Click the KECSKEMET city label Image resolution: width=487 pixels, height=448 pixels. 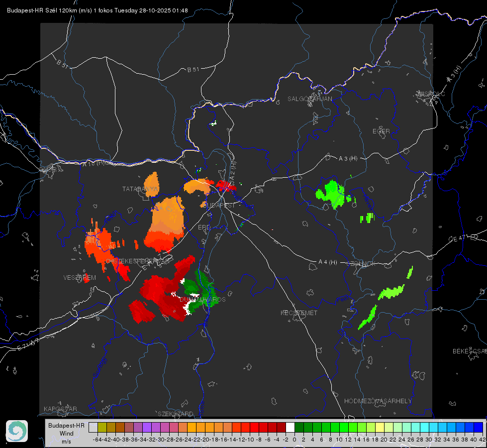(x=299, y=313)
